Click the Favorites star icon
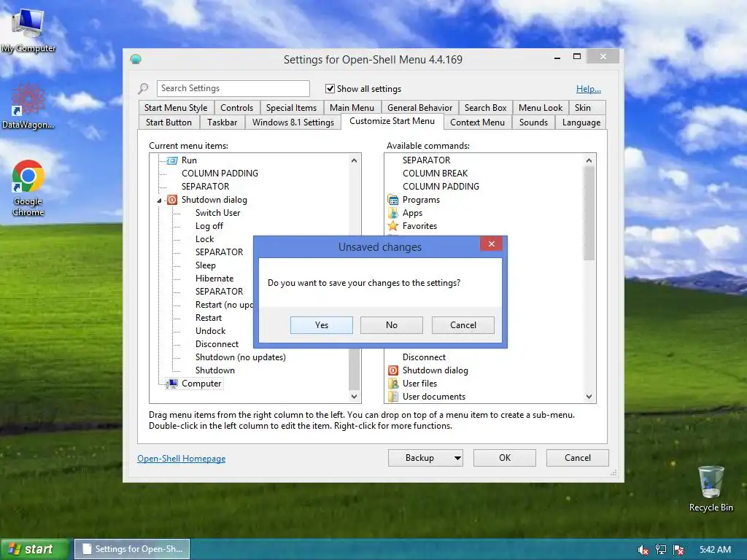The width and height of the screenshot is (747, 560). click(x=393, y=226)
